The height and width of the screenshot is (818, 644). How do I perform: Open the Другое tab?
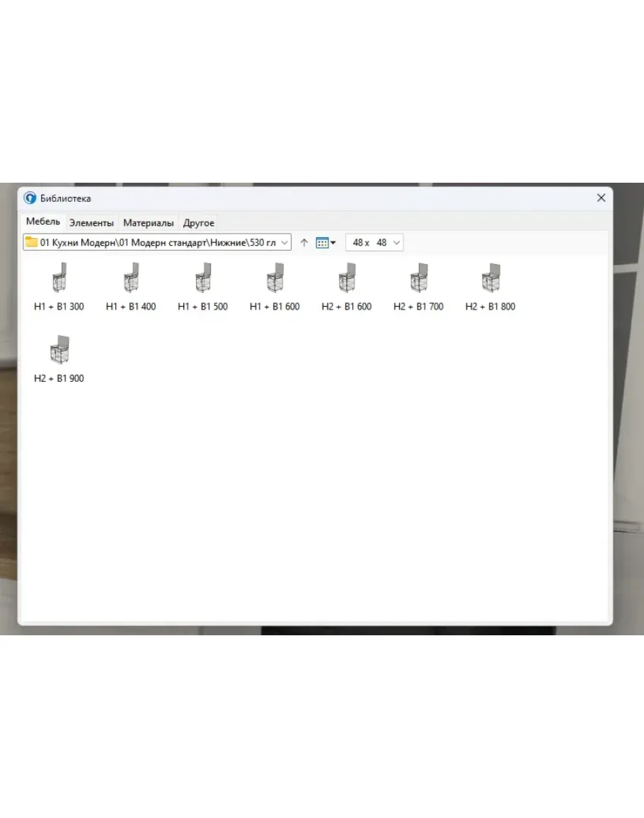click(199, 223)
